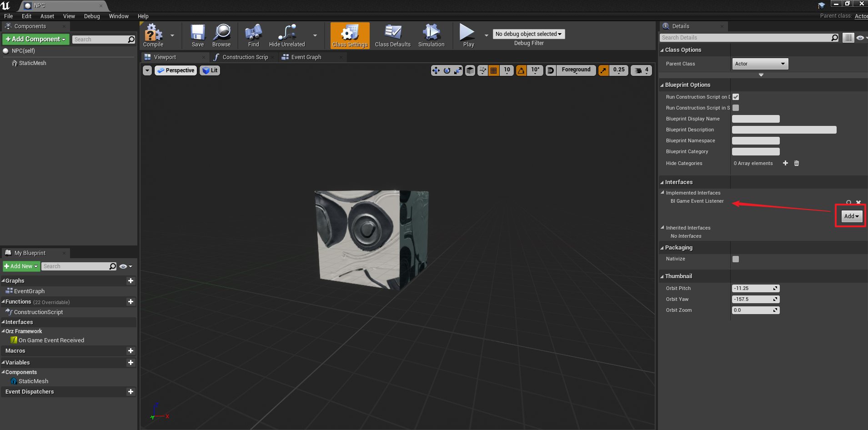Toggle Run Construction Script in Sequencer

click(736, 108)
